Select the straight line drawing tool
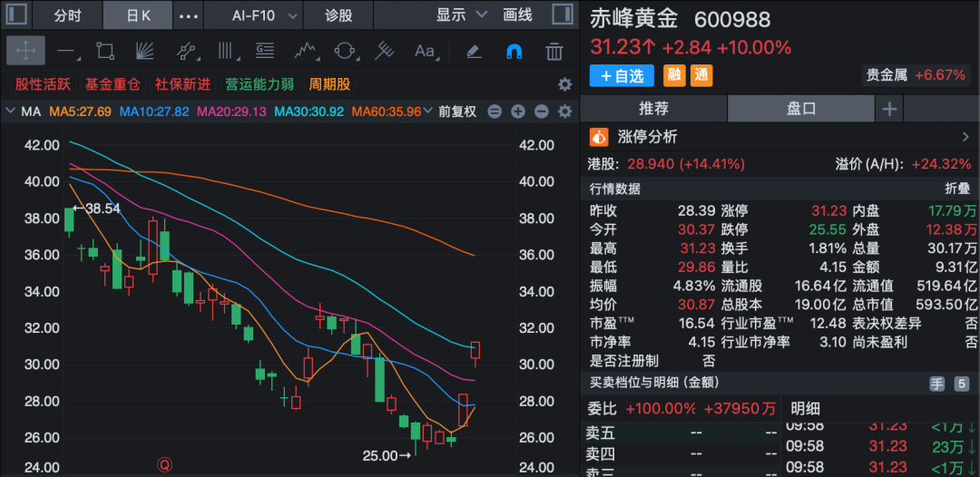 67,51
